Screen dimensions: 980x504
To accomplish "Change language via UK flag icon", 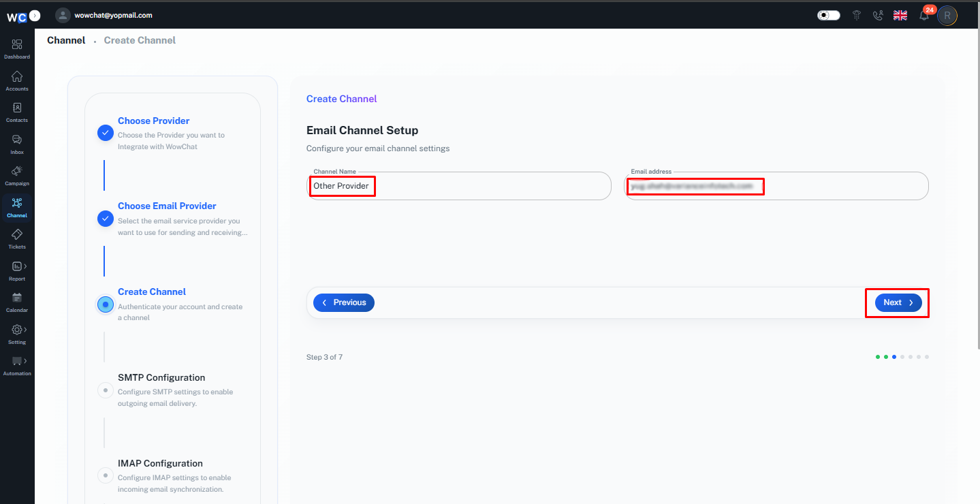I will click(900, 15).
